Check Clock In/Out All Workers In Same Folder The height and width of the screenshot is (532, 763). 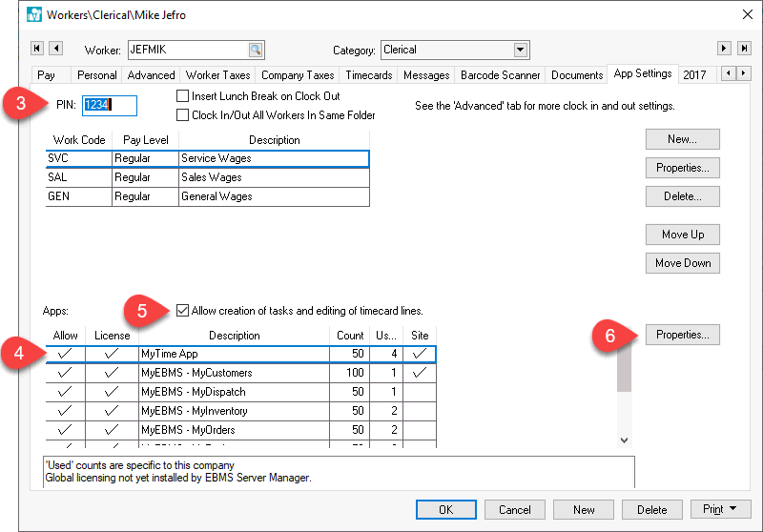pos(183,115)
